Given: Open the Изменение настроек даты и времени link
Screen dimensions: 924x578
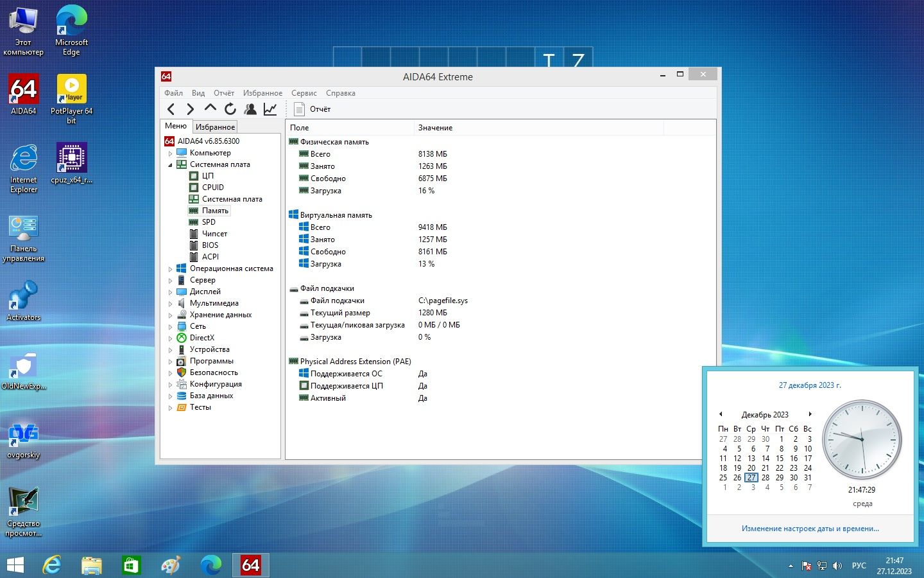Looking at the screenshot, I should pos(810,529).
